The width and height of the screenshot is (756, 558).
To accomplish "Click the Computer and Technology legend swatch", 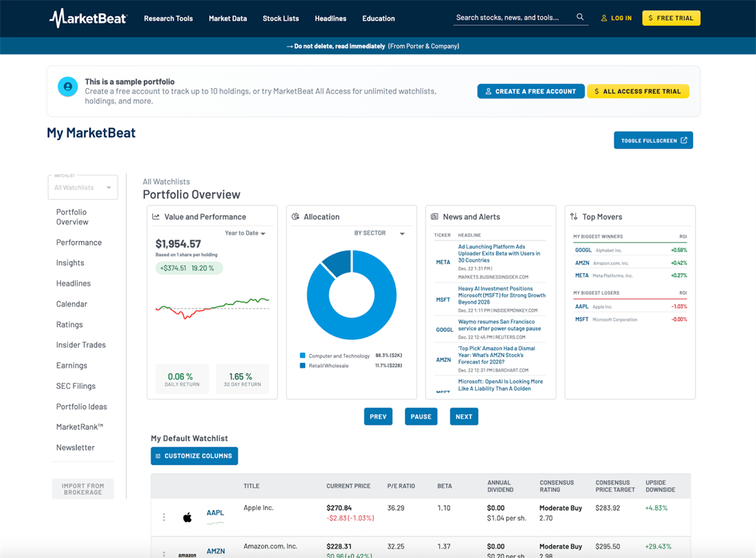I will coord(303,355).
